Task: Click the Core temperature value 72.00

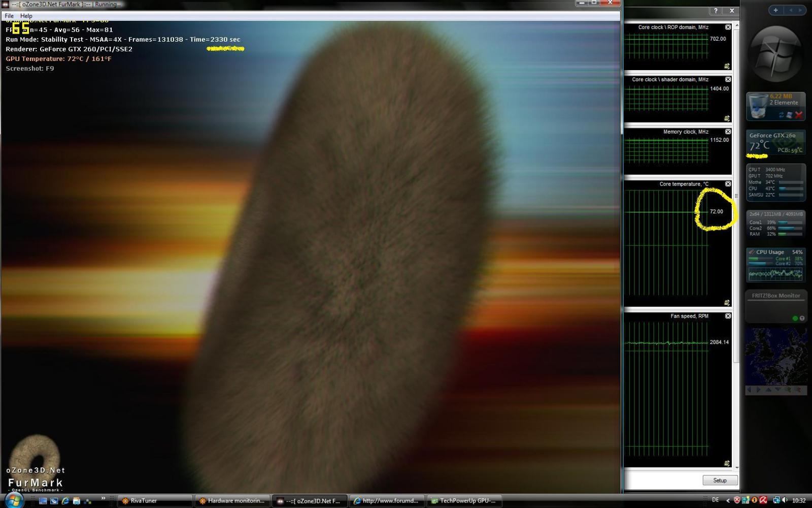Action: [x=717, y=211]
